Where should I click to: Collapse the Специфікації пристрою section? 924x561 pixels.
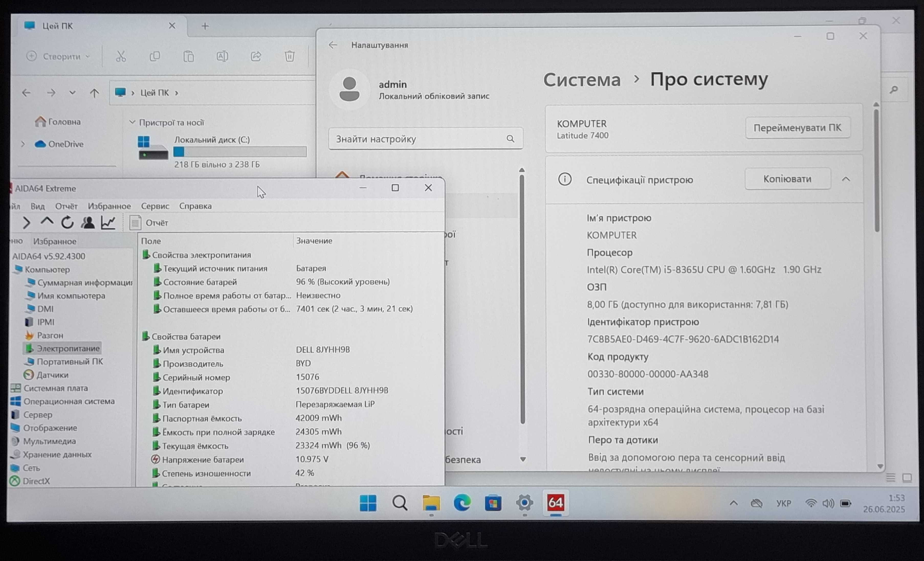846,179
